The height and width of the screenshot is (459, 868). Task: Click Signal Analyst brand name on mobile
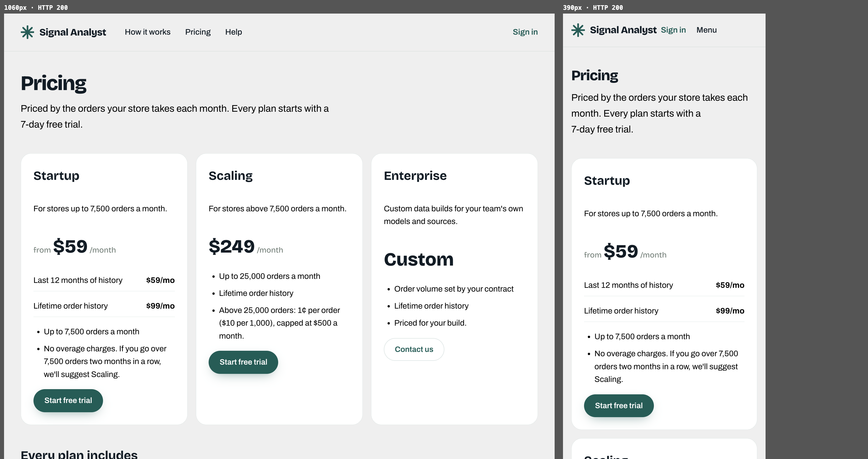point(623,30)
